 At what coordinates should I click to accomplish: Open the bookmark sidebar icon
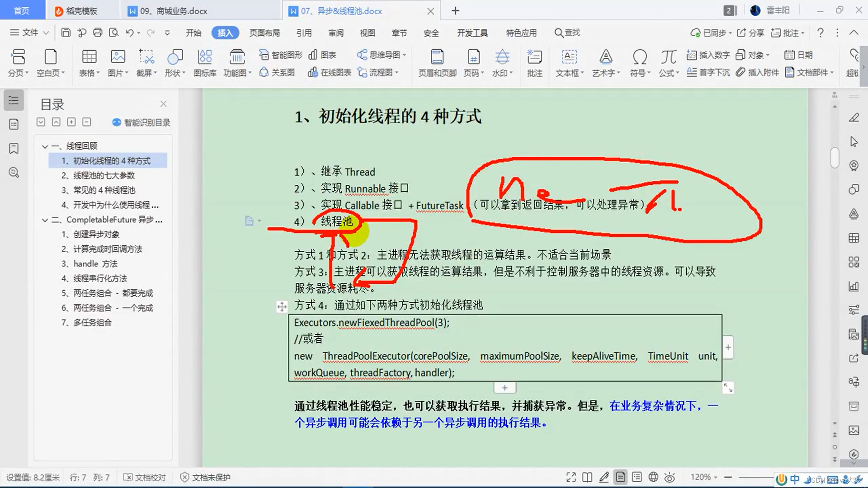click(x=14, y=148)
